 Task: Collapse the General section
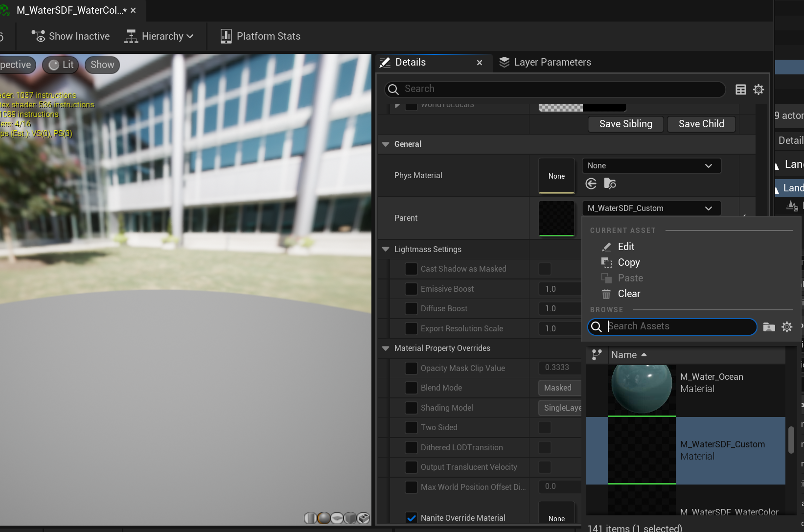point(386,144)
